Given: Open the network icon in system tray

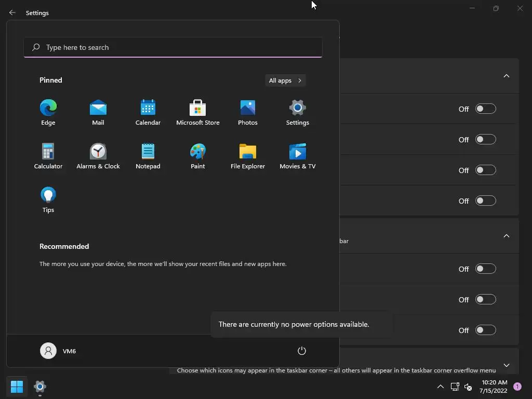Looking at the screenshot, I should click(x=455, y=387).
